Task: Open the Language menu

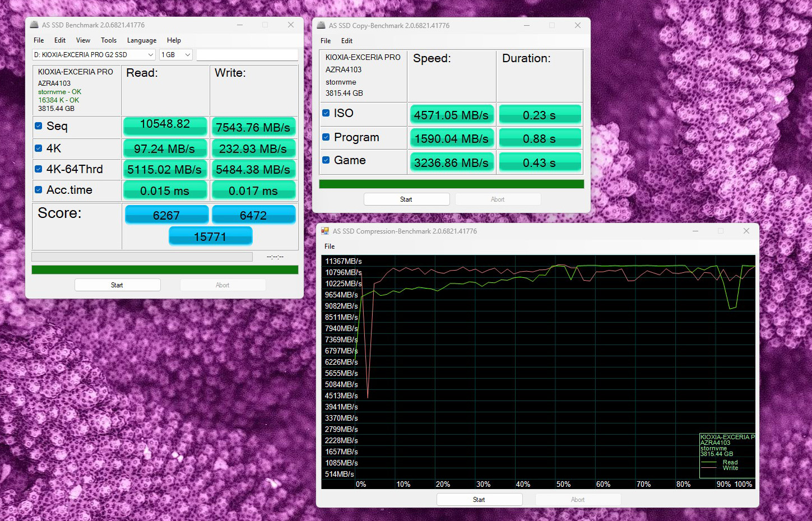Action: click(142, 40)
